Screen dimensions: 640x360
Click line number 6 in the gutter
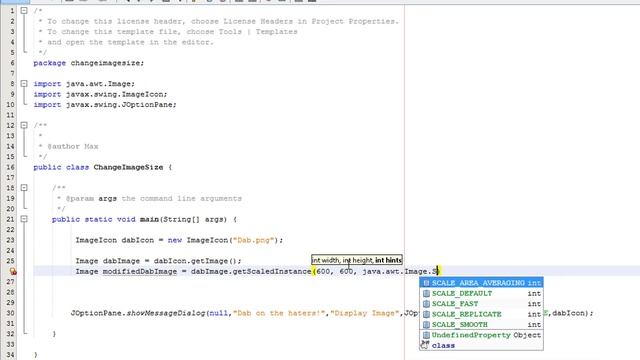(x=12, y=63)
